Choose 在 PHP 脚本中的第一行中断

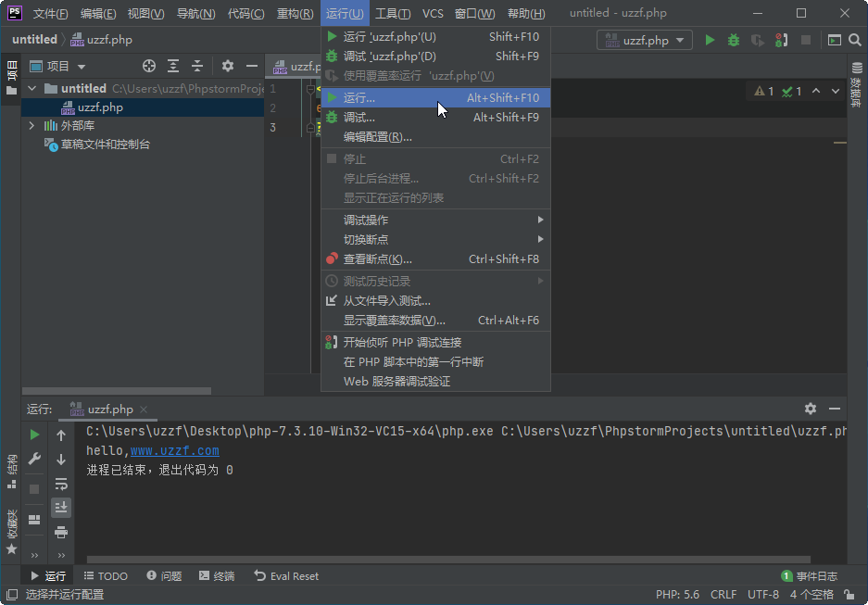pyautogui.click(x=435, y=361)
